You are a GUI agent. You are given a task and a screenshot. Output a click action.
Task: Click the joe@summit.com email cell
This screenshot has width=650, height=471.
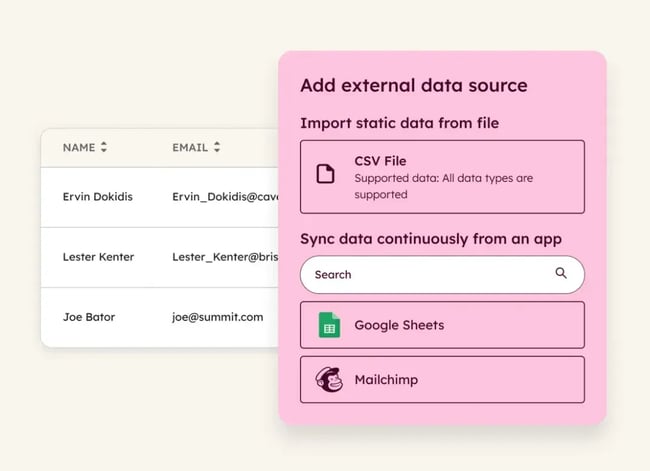point(218,317)
